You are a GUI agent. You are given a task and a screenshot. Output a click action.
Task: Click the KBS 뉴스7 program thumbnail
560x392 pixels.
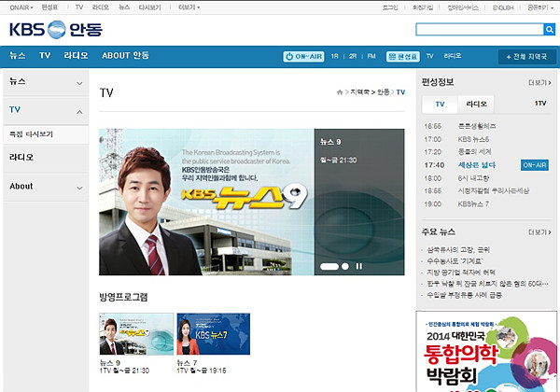213,334
